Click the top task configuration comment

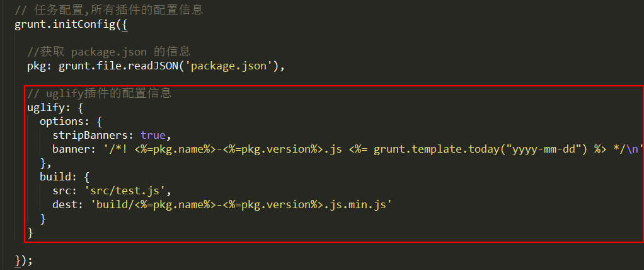pos(109,10)
